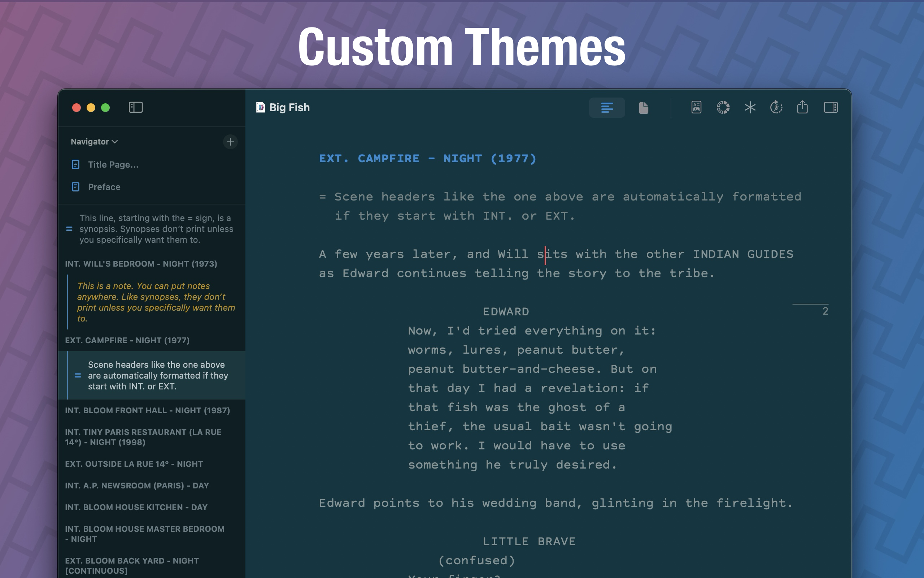Click the line 'Edward points to his wedding band'
Screen dimensions: 924x578
[x=556, y=503]
